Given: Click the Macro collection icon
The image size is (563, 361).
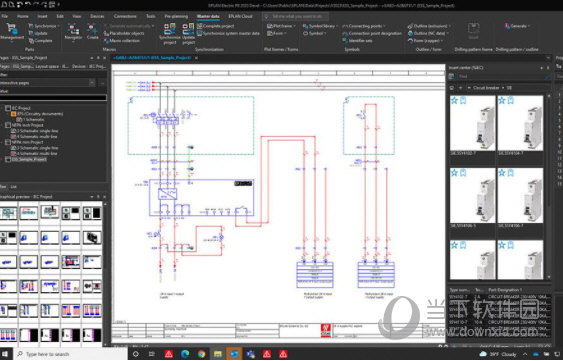Looking at the screenshot, I should coord(106,41).
